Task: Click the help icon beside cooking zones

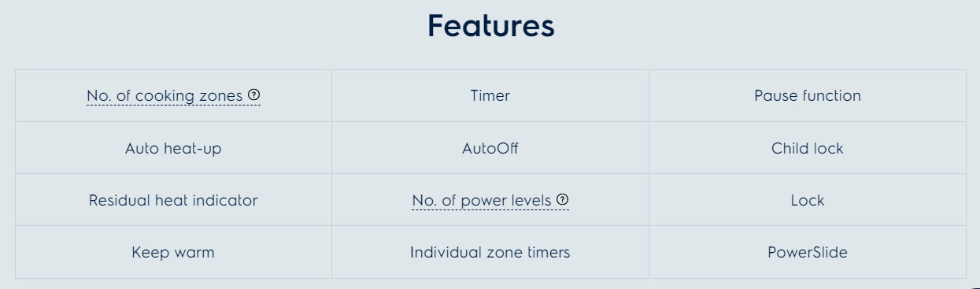Action: (253, 95)
